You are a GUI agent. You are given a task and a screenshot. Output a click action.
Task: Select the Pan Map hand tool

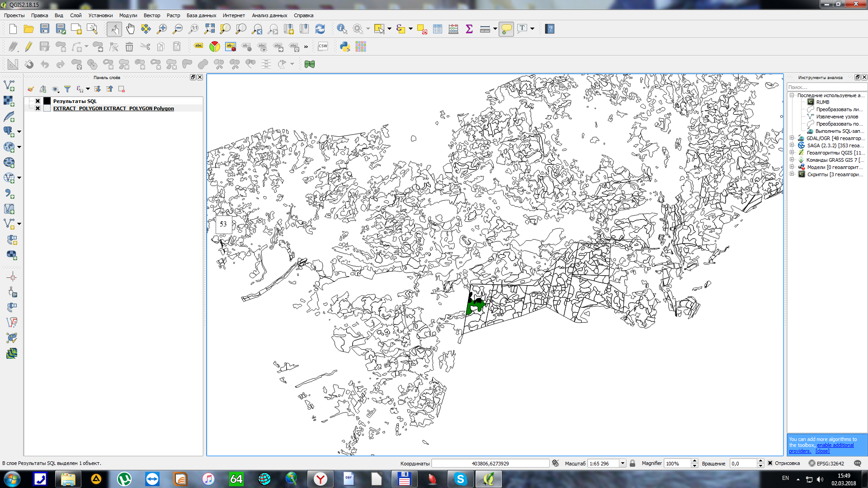130,29
